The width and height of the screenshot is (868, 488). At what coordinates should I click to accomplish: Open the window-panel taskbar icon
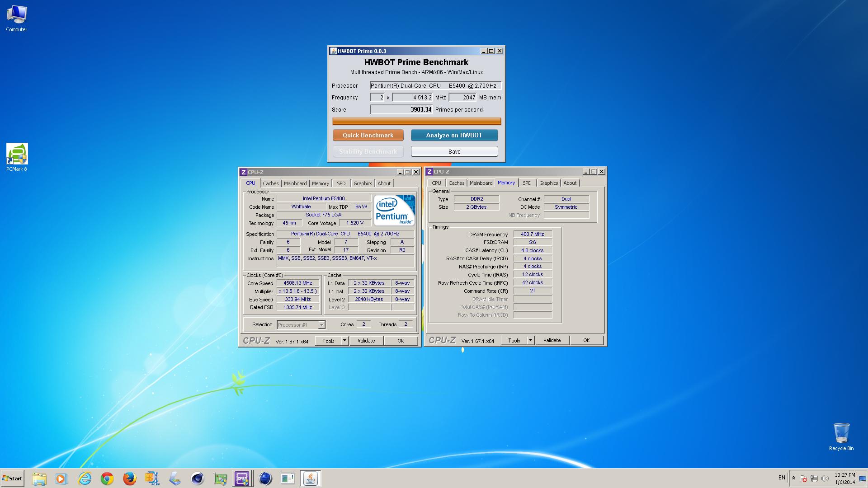tap(288, 479)
